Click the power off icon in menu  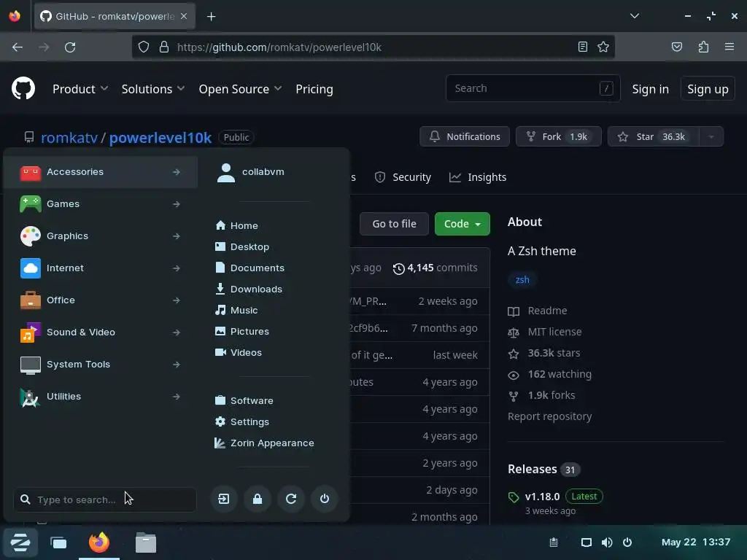(325, 499)
